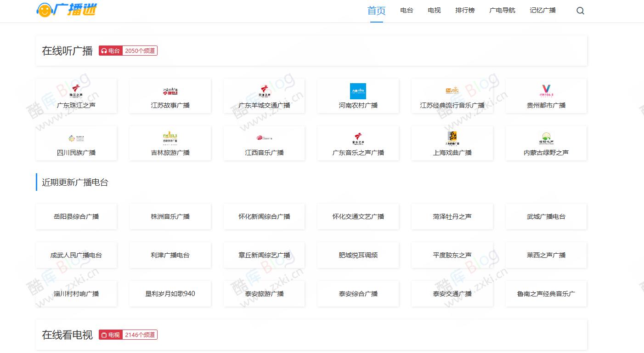Click 内蒙古绿野之声 station logo
644x353 pixels.
[x=546, y=137]
